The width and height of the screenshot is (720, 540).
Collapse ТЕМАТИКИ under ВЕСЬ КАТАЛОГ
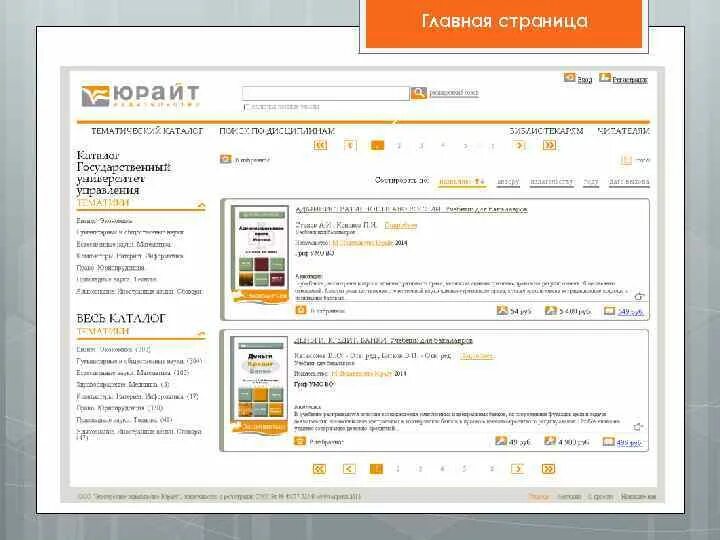[x=201, y=333]
